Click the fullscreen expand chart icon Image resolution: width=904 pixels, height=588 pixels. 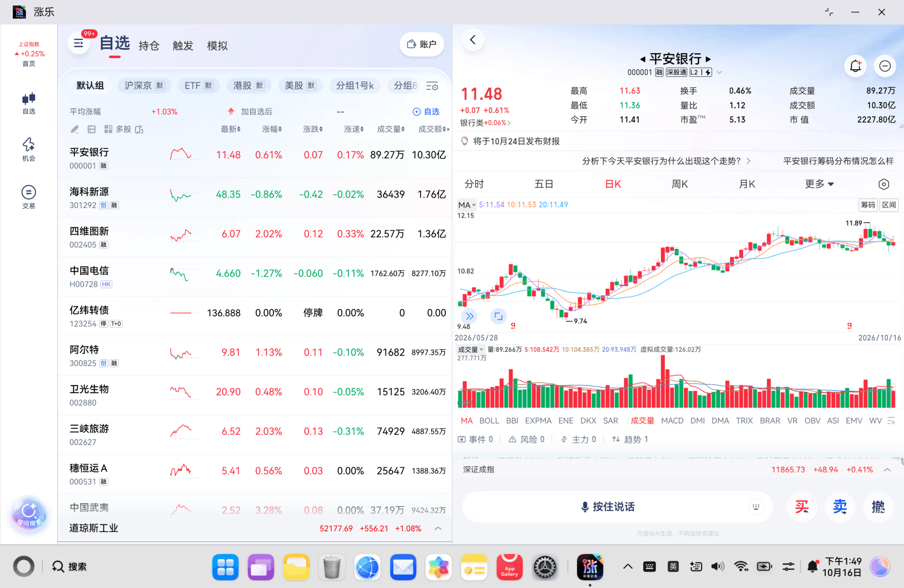click(x=498, y=316)
